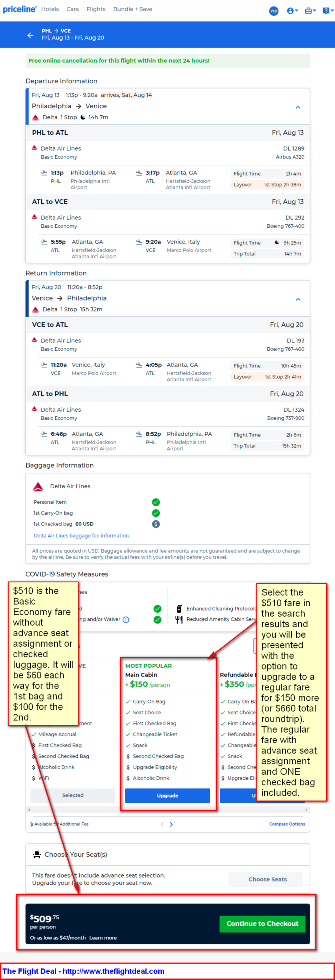Collapse the Venice to Philadelphia return details

click(298, 299)
